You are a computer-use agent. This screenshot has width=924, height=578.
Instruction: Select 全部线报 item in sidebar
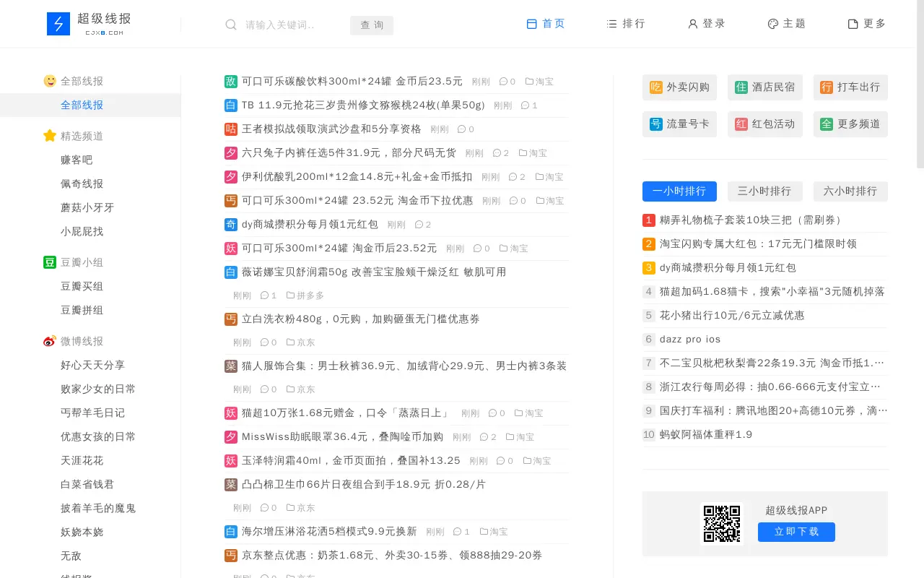[90, 105]
